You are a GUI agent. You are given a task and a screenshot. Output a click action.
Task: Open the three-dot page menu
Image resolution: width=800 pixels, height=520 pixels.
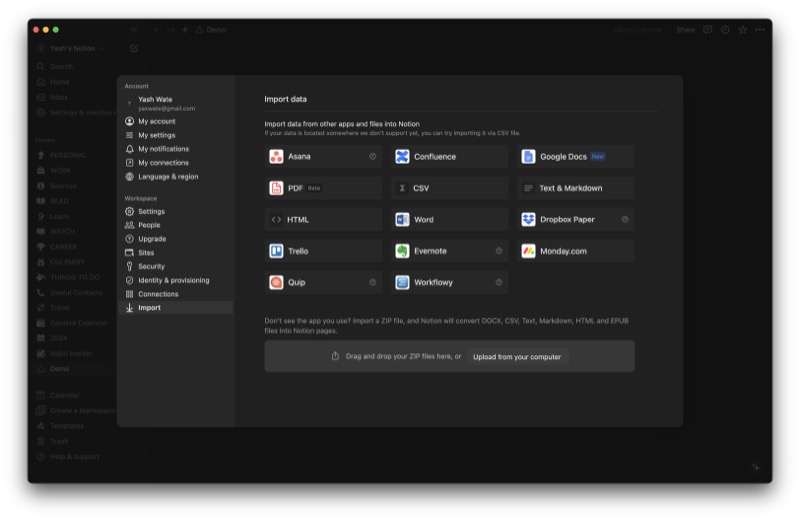click(x=760, y=30)
